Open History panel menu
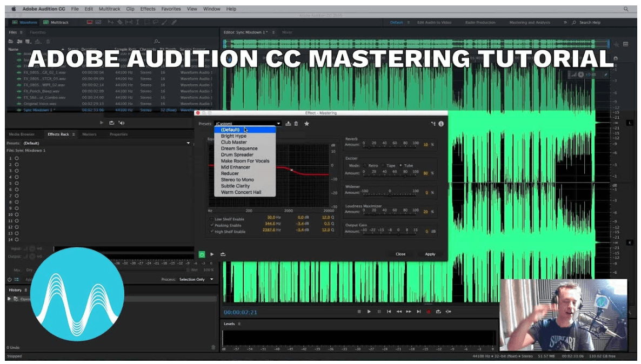The width and height of the screenshot is (641, 364). click(26, 289)
